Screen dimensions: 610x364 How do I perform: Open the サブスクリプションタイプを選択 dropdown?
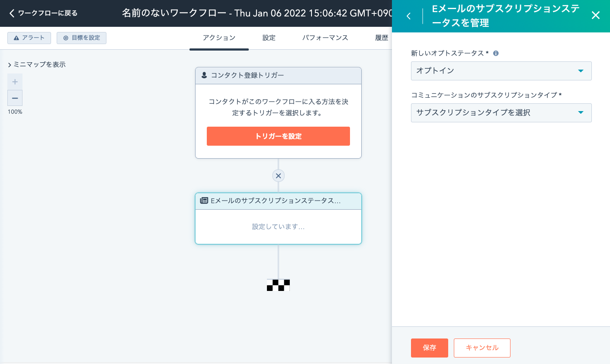click(501, 113)
